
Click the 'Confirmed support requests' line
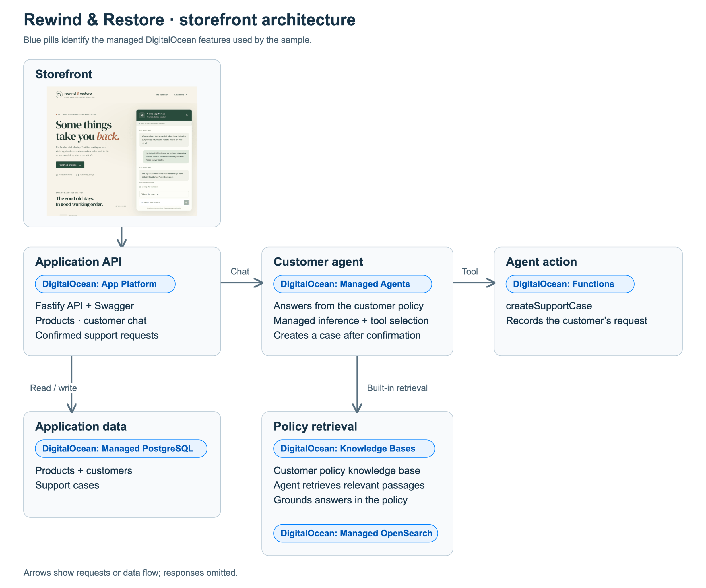pos(97,335)
